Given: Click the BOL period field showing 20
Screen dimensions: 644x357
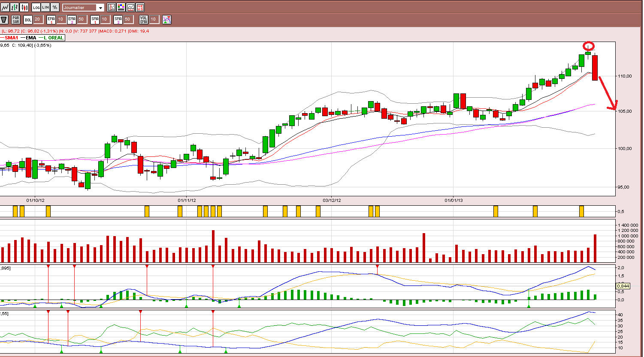Looking at the screenshot, I should [38, 20].
